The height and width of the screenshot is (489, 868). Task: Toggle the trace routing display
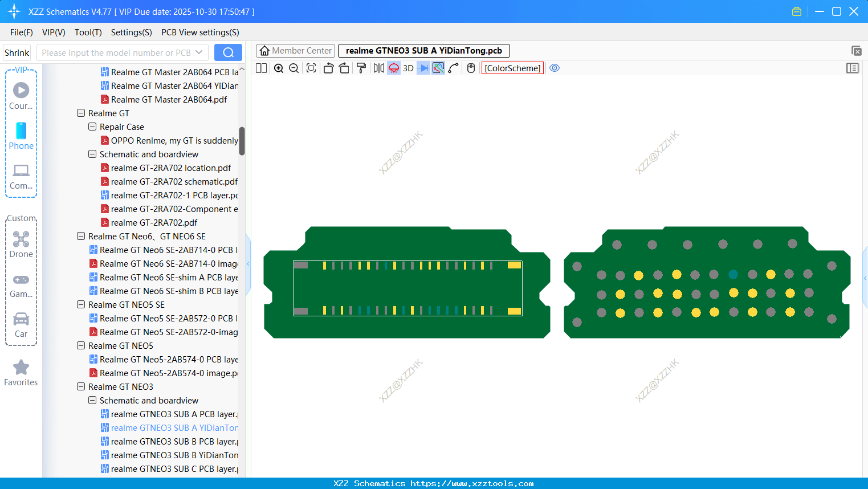click(438, 68)
